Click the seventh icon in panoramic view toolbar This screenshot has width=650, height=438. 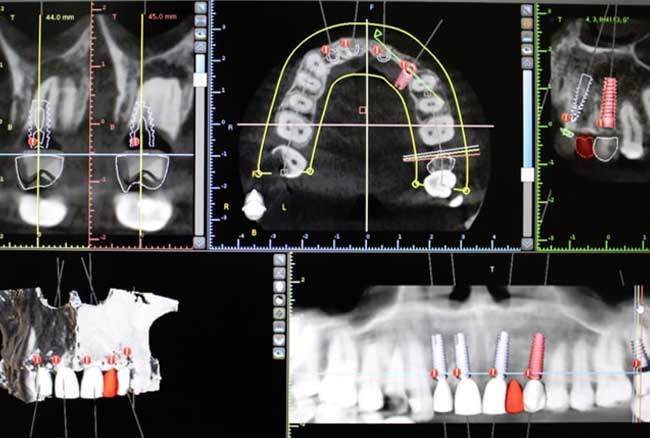279,339
